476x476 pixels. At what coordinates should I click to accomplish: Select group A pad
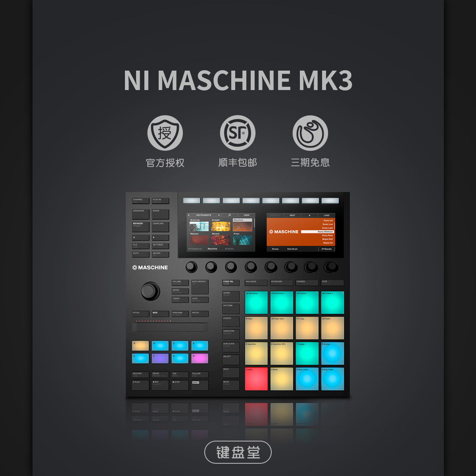point(140,345)
